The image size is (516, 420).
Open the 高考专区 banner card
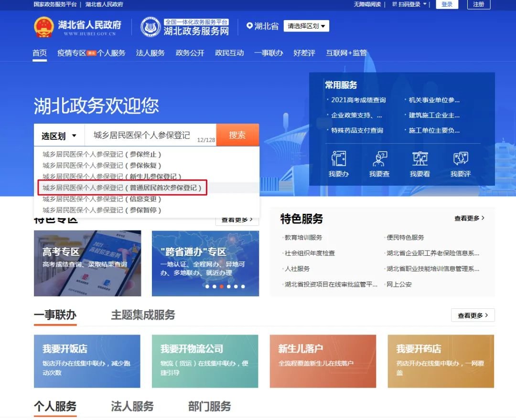pos(87,263)
